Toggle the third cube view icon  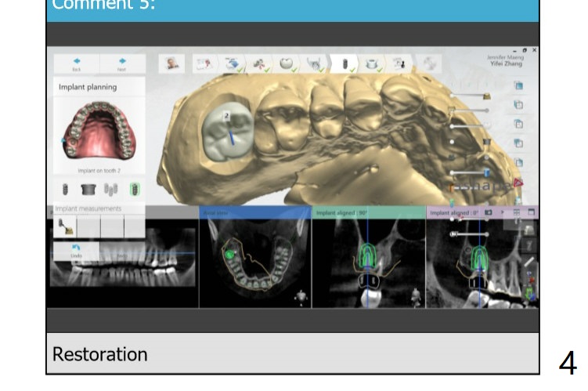[x=518, y=124]
